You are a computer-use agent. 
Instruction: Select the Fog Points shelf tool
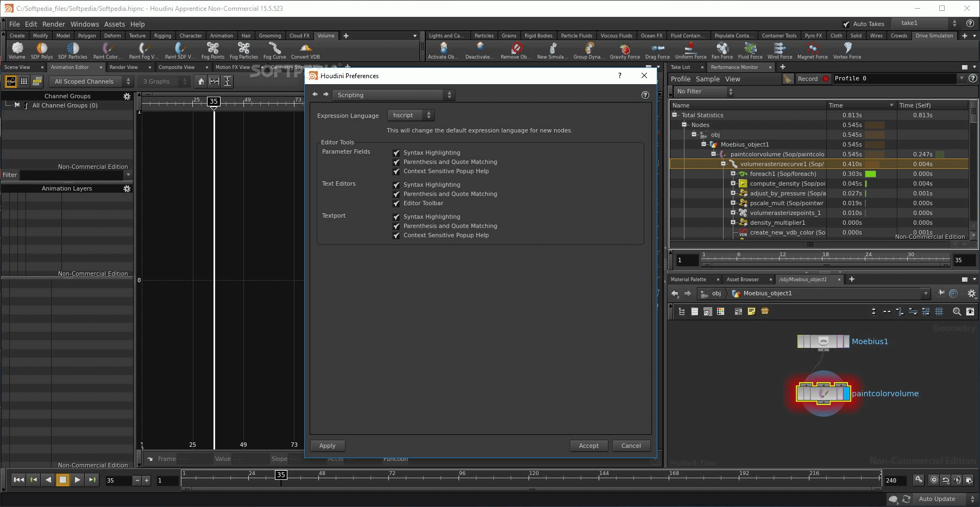(213, 50)
